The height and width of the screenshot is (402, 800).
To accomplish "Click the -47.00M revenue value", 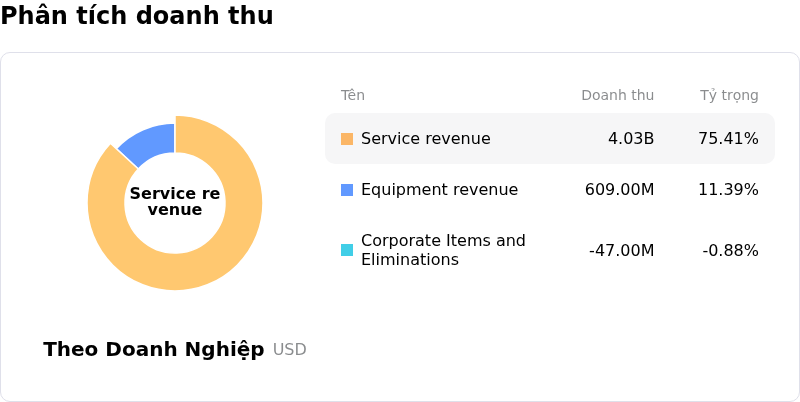I will [621, 250].
